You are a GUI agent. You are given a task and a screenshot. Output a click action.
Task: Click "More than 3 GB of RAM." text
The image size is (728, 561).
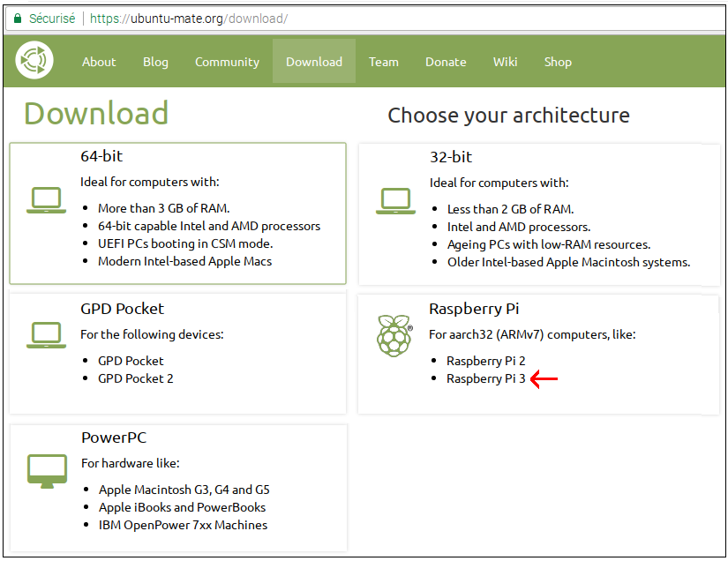coord(164,208)
